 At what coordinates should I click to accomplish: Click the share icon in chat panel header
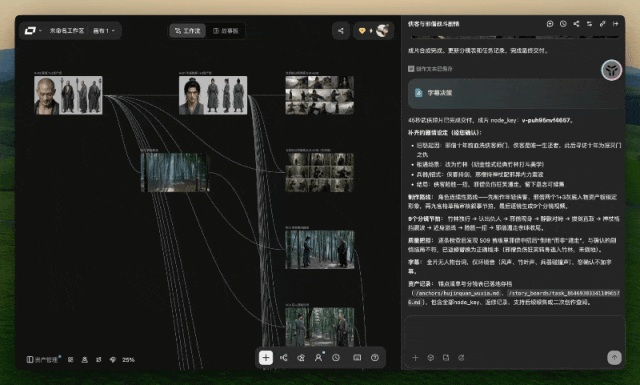576,24
